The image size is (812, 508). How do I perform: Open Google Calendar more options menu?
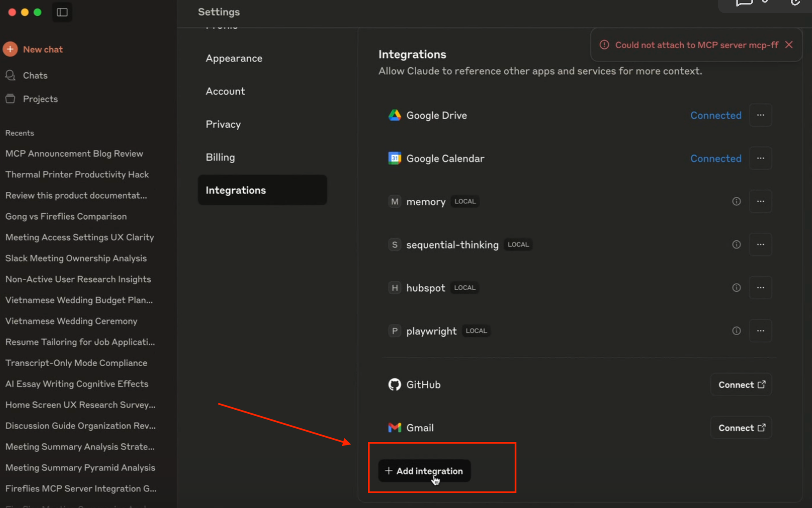point(760,158)
